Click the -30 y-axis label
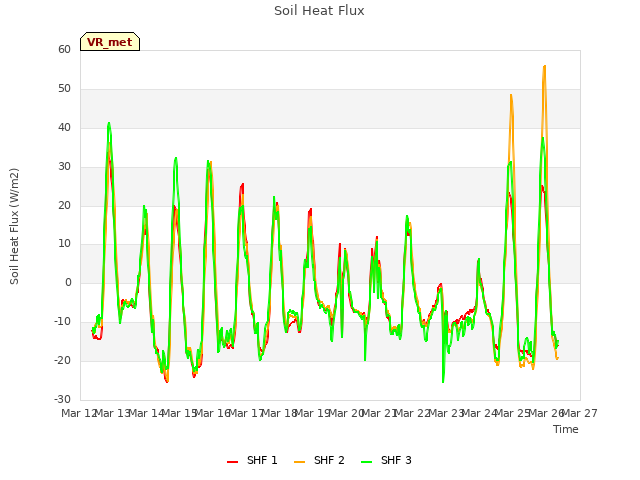Viewport: 640px width, 480px height. pyautogui.click(x=62, y=399)
